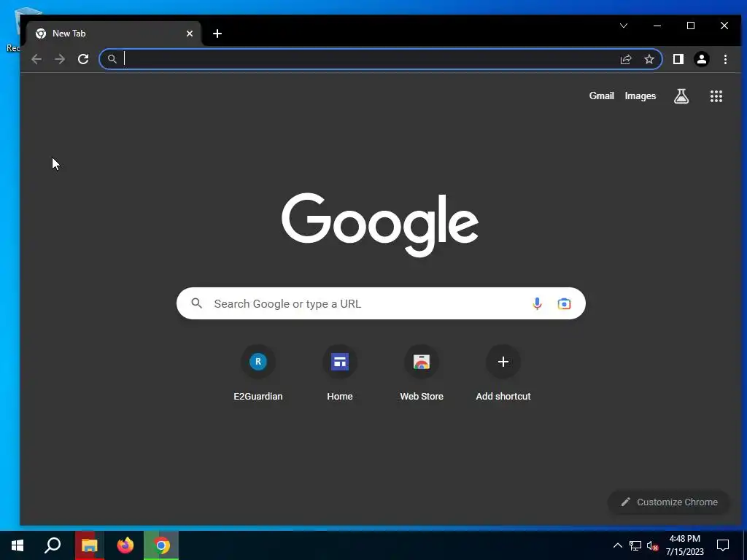
Task: Click the muted volume tray icon
Action: [x=652, y=545]
